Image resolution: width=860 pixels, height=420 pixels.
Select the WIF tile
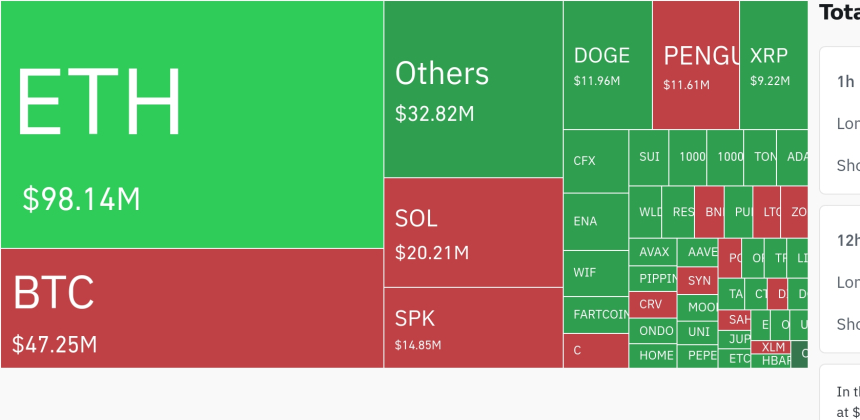596,273
